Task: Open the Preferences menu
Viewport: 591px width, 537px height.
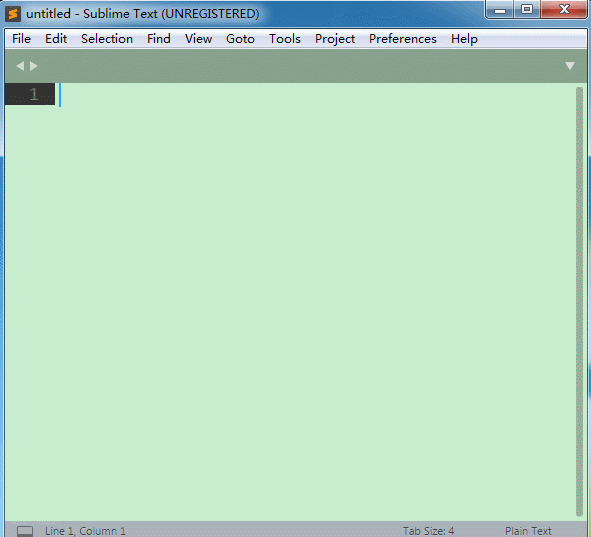Action: (x=403, y=39)
